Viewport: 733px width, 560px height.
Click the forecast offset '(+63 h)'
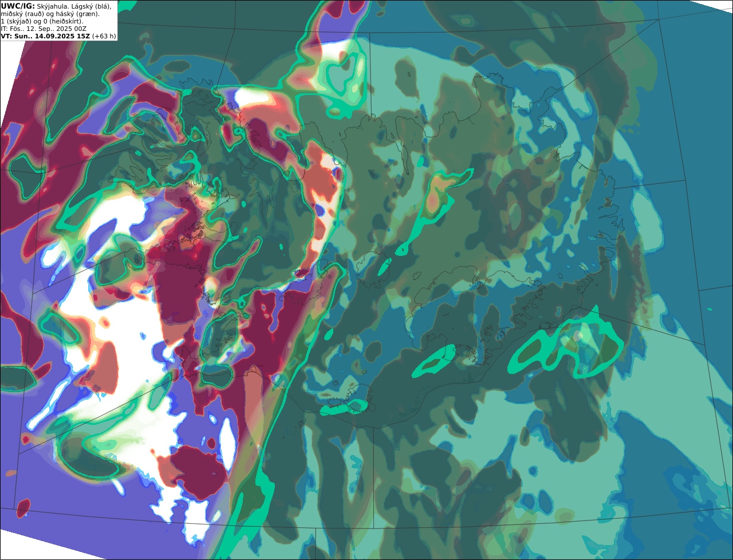point(104,36)
